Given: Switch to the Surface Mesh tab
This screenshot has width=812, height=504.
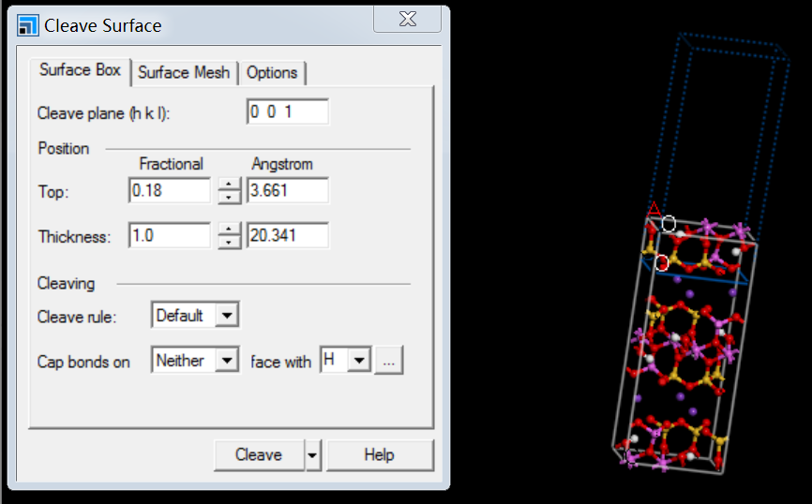Looking at the screenshot, I should click(184, 72).
